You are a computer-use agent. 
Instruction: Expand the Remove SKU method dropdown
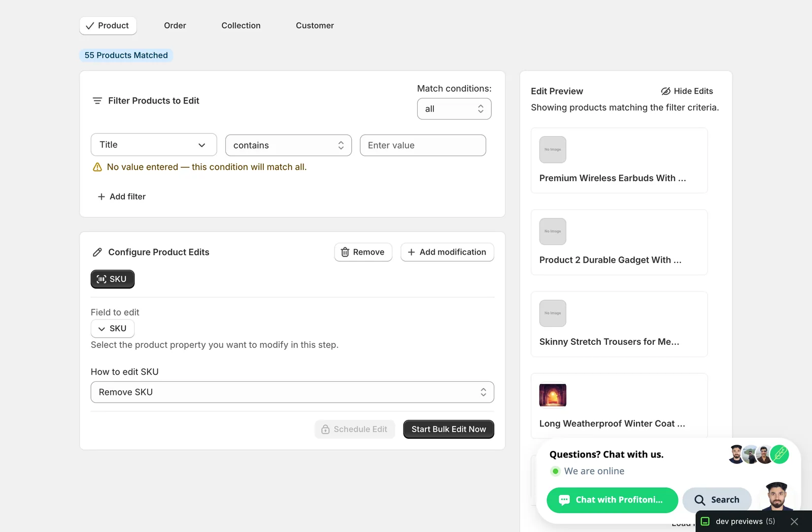pyautogui.click(x=292, y=393)
